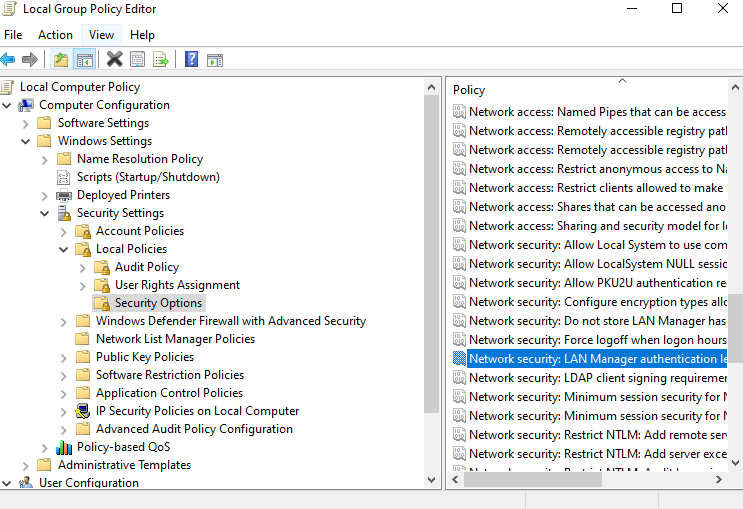Screen dimensions: 743x509
Task: Open the Action menu
Action: (x=55, y=35)
